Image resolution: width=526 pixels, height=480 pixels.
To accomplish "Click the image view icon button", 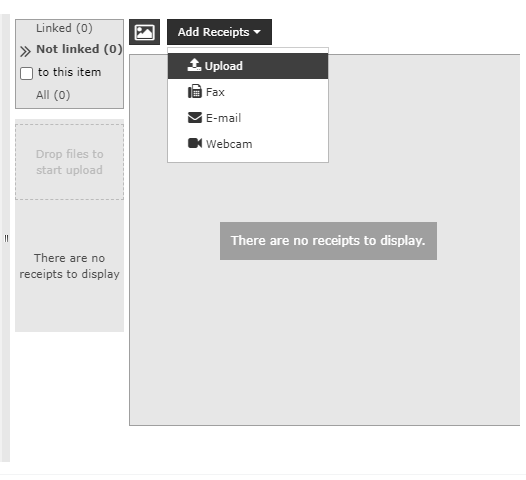I will click(x=144, y=32).
